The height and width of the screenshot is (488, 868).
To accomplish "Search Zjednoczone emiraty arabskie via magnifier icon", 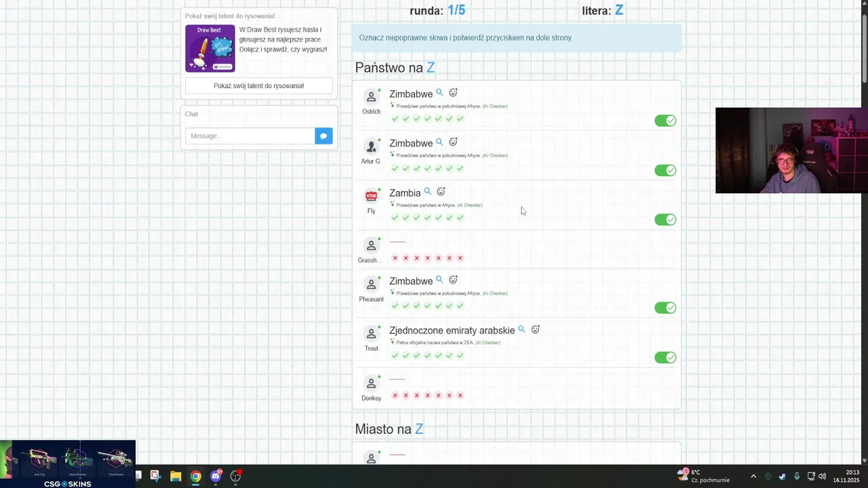I will point(521,329).
